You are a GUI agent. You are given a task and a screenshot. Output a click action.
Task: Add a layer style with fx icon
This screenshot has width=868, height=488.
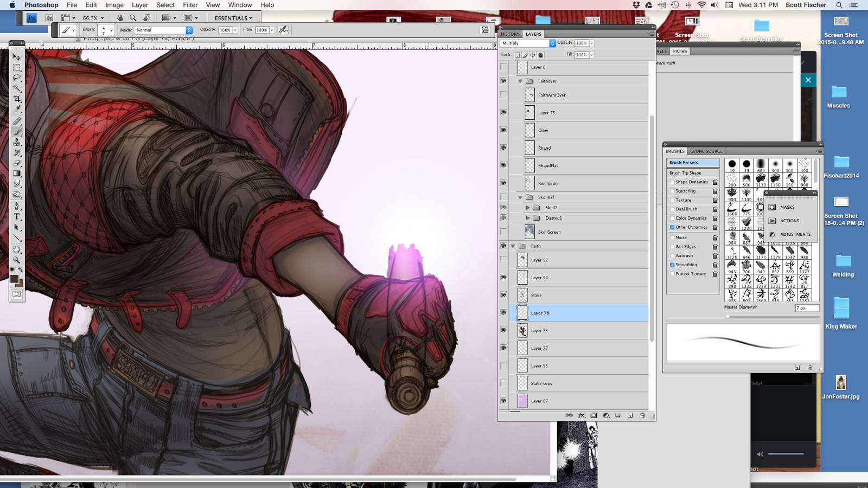tap(582, 415)
